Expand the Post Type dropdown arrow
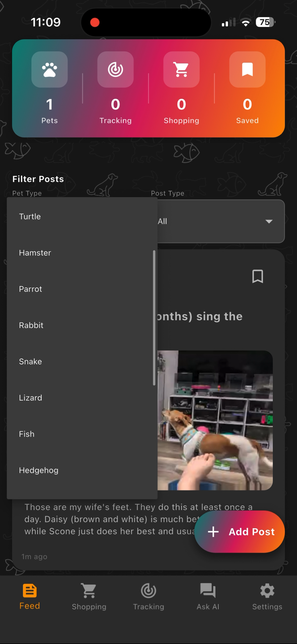Image resolution: width=297 pixels, height=644 pixels. pos(269,221)
